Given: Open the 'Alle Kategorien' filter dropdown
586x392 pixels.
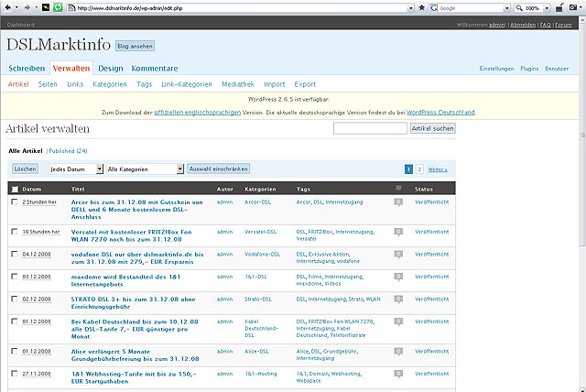Looking at the screenshot, I should [145, 169].
